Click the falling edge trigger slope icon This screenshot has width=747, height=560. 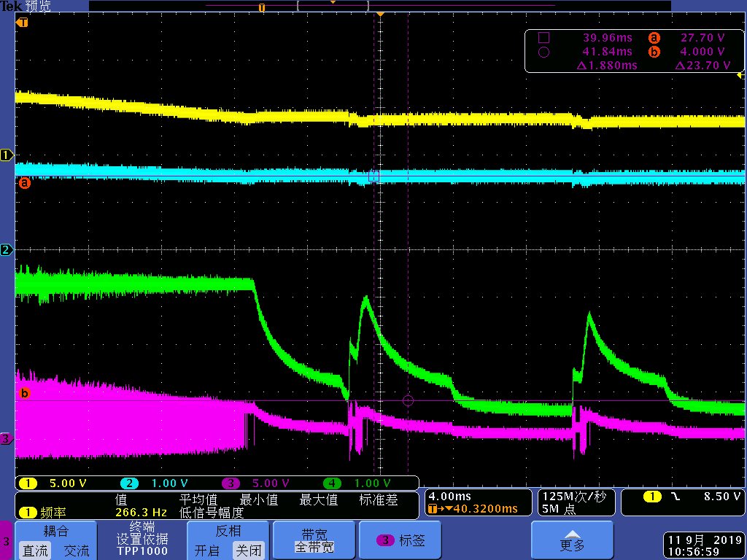click(x=676, y=497)
